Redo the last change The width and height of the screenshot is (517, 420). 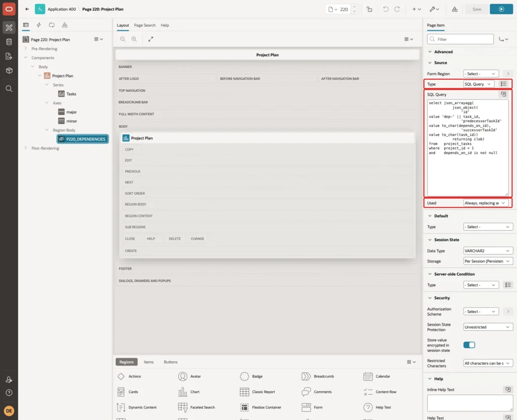click(x=397, y=9)
